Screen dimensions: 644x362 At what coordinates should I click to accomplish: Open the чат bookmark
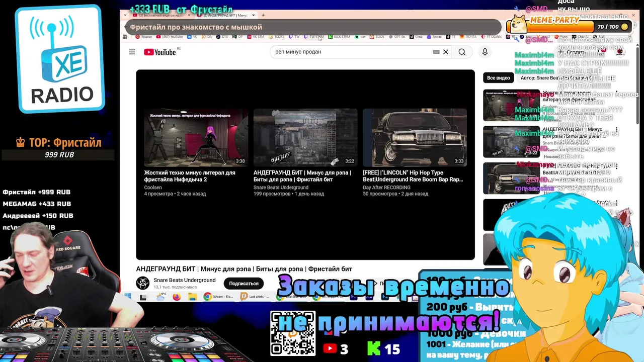[x=360, y=37]
